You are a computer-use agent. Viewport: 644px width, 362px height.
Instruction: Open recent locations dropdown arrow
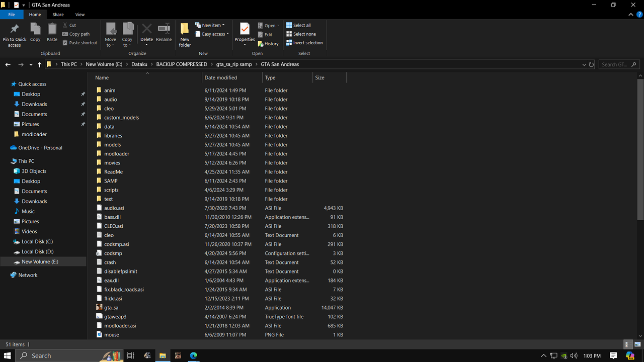point(31,64)
